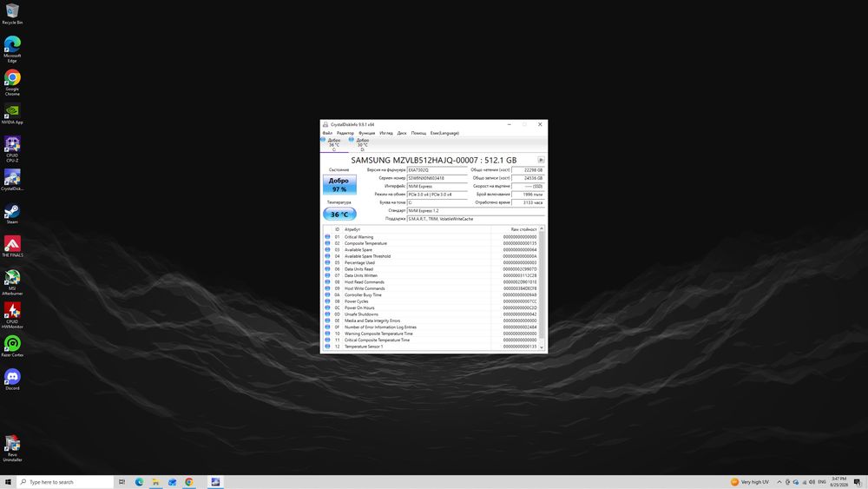Screen dimensions: 868x489
Task: Open the Изглед menu
Action: [x=386, y=133]
